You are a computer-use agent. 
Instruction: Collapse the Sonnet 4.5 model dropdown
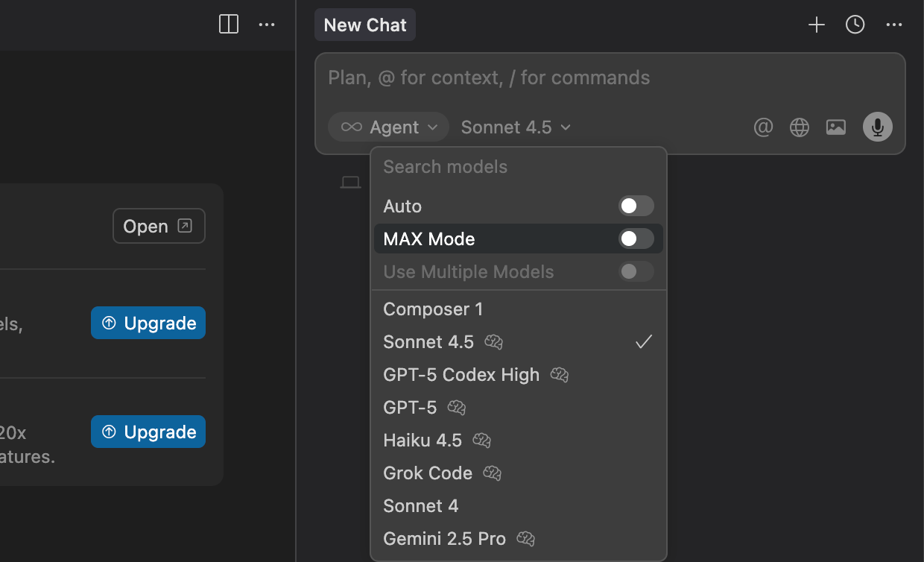(516, 127)
